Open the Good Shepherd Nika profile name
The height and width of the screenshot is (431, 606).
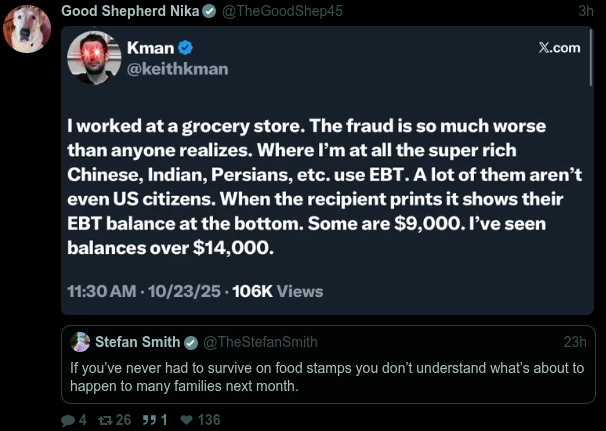(x=130, y=11)
